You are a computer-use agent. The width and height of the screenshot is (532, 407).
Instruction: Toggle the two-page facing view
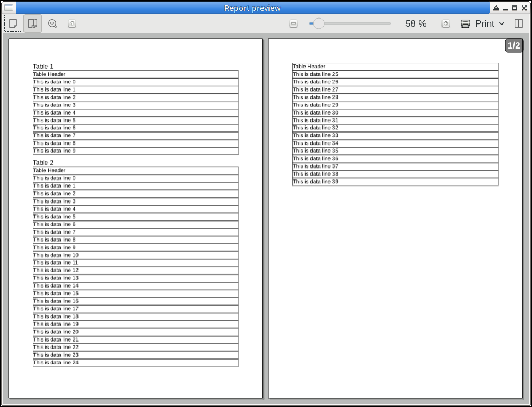[x=33, y=23]
